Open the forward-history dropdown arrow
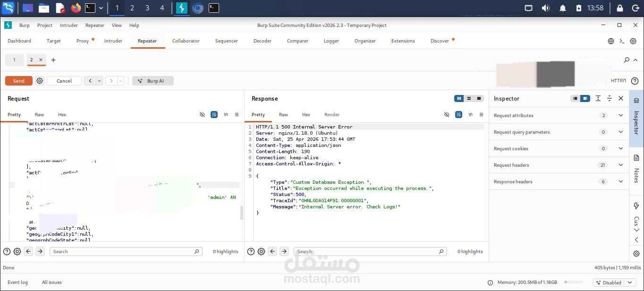This screenshot has width=644, height=291. click(x=120, y=81)
